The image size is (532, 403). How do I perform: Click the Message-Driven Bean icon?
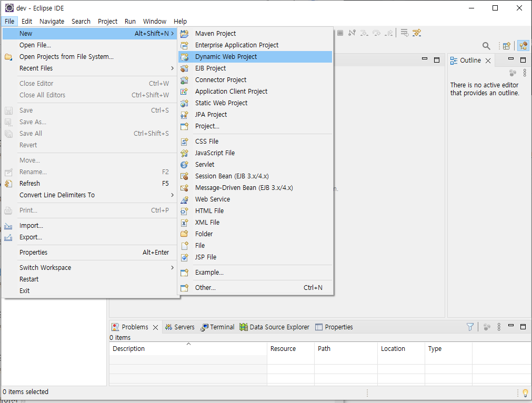[184, 188]
